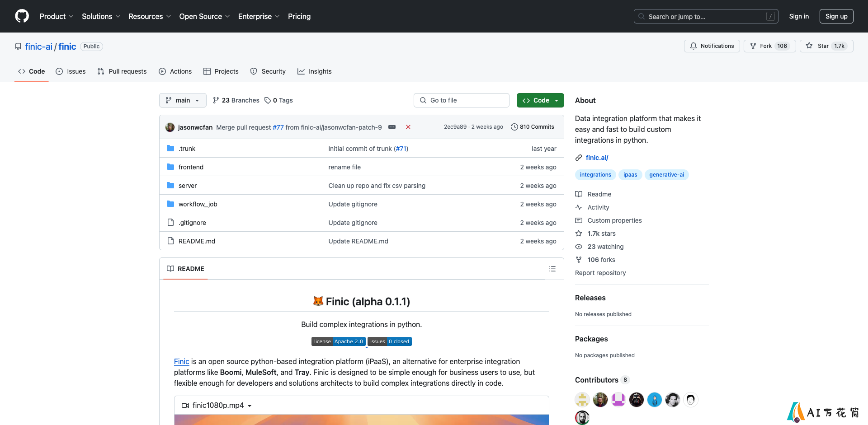The height and width of the screenshot is (425, 868).
Task: Click the red failed checks X icon
Action: point(408,127)
